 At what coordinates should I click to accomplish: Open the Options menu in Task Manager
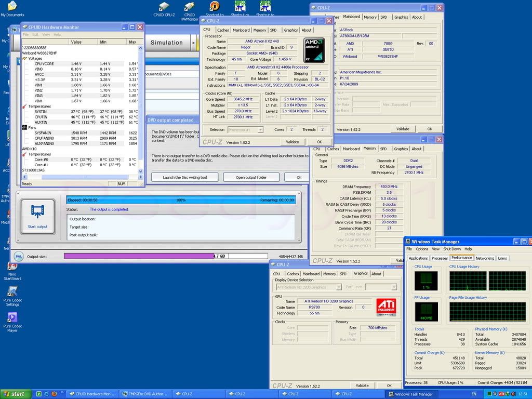[422, 249]
